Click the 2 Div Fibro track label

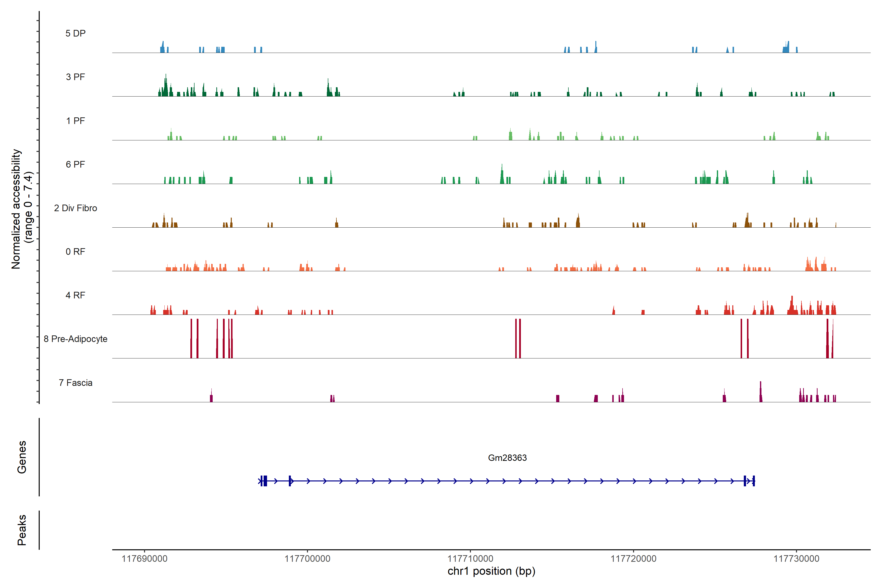(75, 208)
